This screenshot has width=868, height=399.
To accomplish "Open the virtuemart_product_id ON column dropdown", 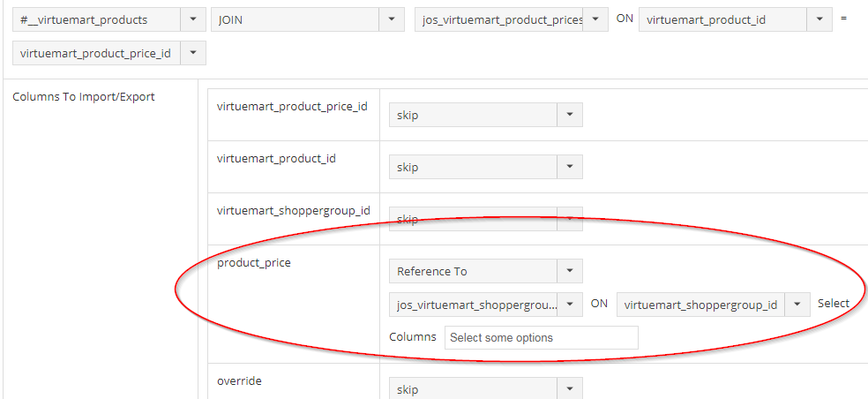I will (x=735, y=20).
